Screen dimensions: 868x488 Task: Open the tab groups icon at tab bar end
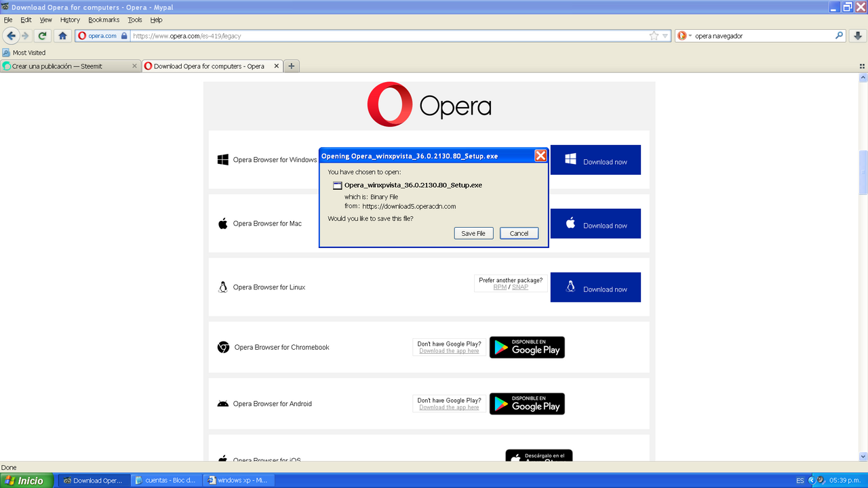[x=862, y=66]
